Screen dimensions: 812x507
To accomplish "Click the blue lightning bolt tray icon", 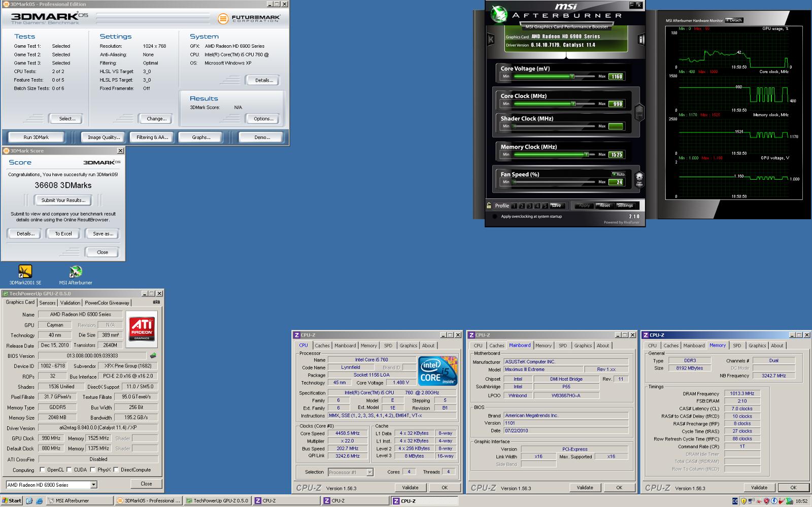I will [x=774, y=501].
